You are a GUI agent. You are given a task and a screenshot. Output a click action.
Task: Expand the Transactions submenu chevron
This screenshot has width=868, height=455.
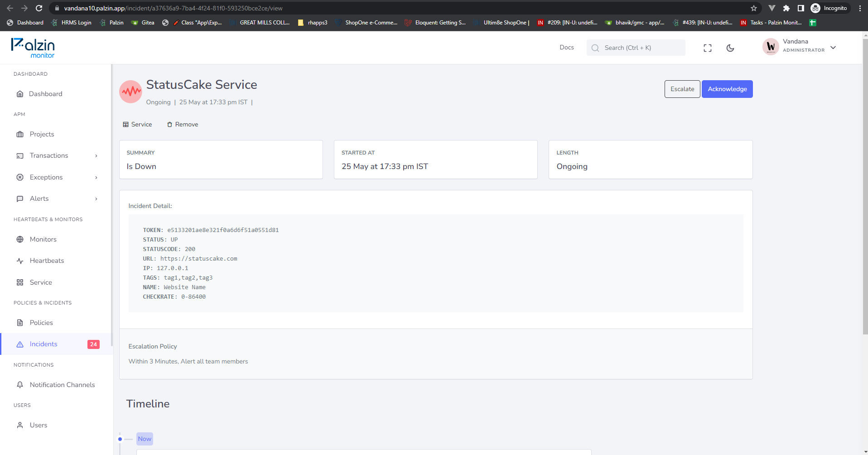pyautogui.click(x=96, y=156)
